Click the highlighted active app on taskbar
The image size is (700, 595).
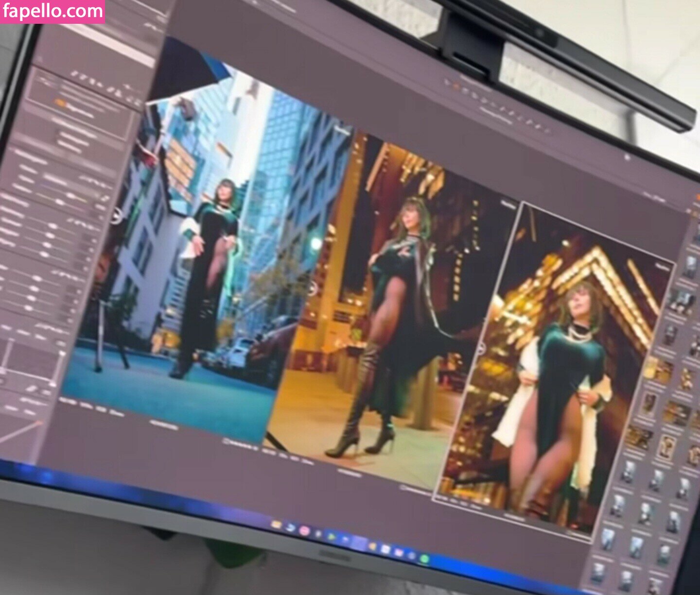click(359, 544)
